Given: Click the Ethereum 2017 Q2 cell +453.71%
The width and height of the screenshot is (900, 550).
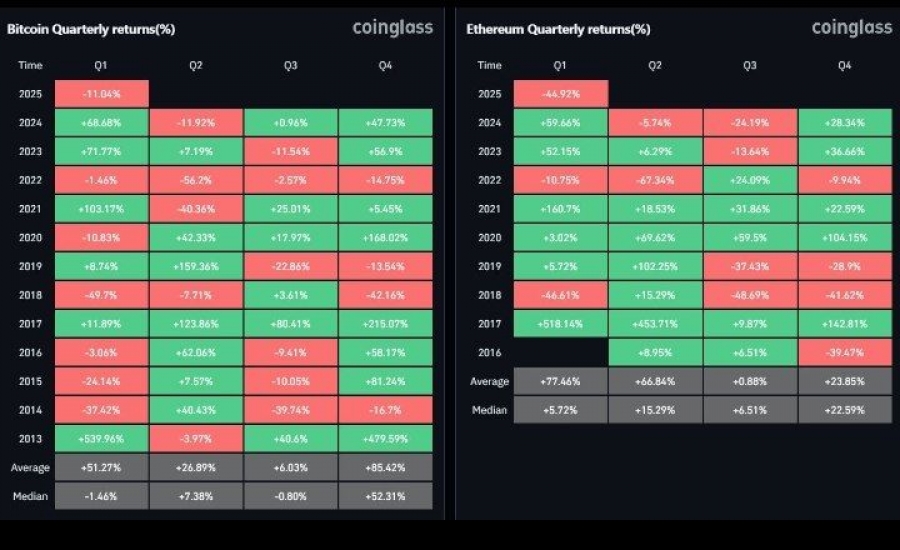Looking at the screenshot, I should 655,324.
